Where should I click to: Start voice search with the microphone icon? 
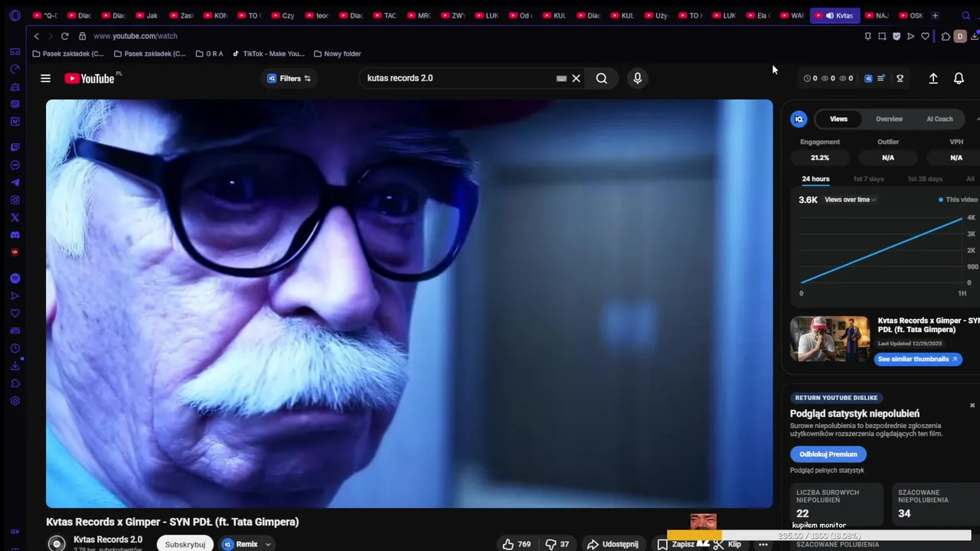(637, 78)
